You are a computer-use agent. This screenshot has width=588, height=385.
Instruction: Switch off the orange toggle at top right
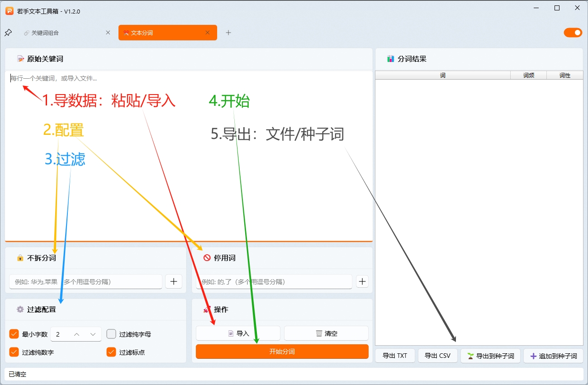[573, 32]
